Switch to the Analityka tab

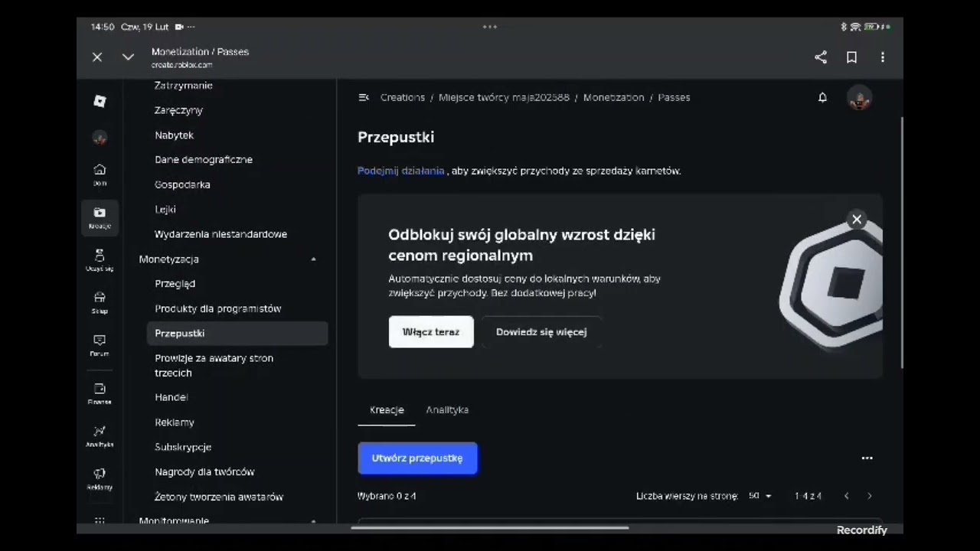(447, 410)
